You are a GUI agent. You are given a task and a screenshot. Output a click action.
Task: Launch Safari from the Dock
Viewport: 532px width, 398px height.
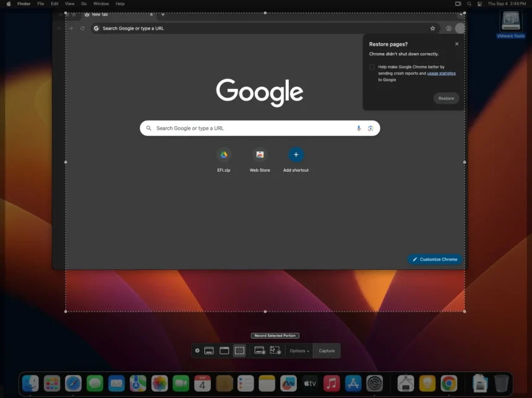tap(73, 383)
